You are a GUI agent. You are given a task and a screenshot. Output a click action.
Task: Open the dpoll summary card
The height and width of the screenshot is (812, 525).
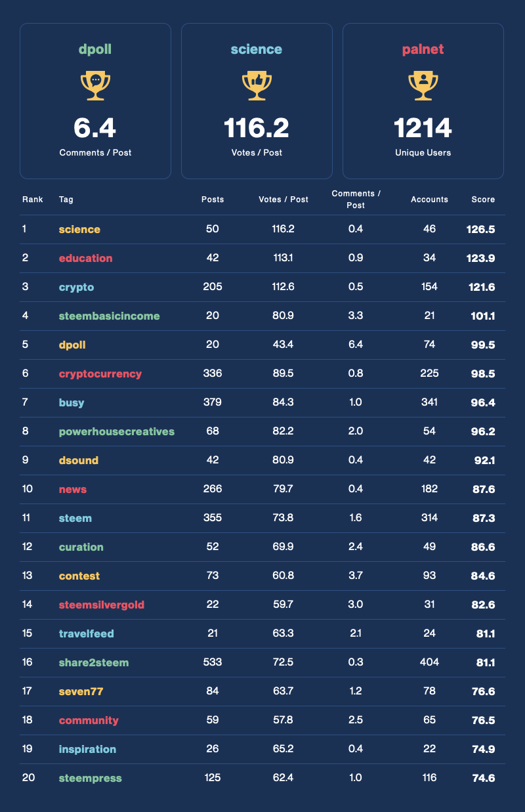[95, 100]
